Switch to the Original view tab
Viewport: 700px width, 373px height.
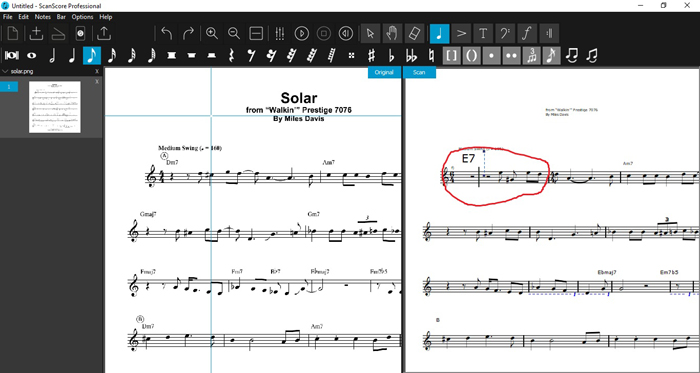[x=384, y=72]
